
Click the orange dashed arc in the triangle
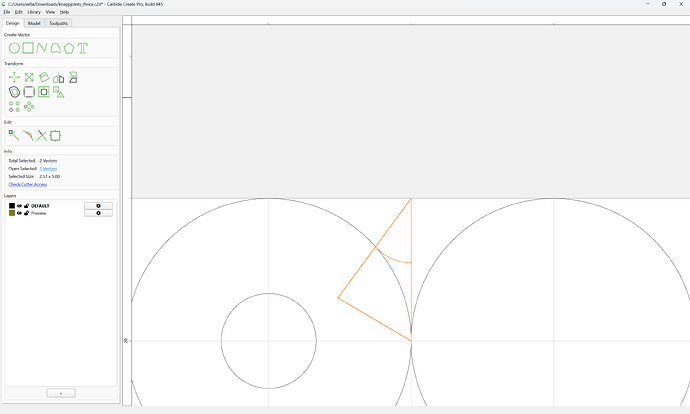click(394, 260)
